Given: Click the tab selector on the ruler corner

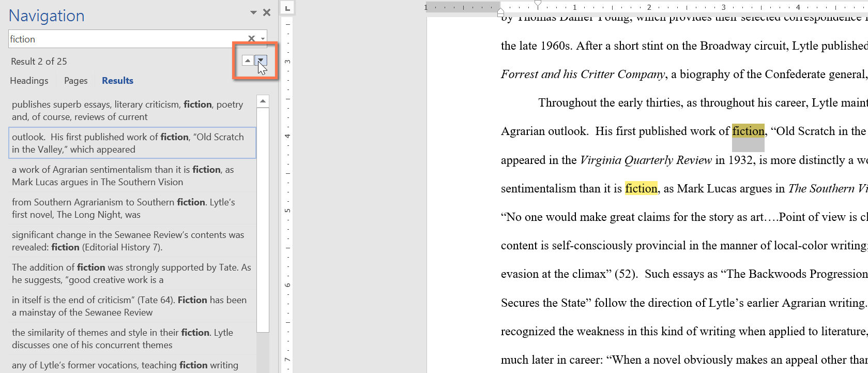Looking at the screenshot, I should point(287,8).
